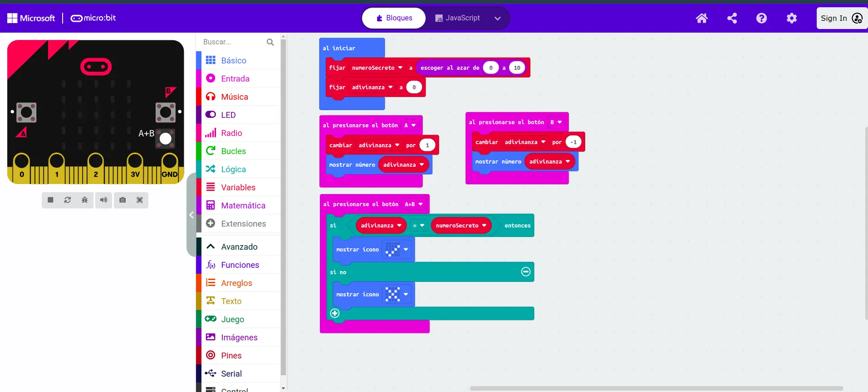Click the Home icon in the header
The height and width of the screenshot is (392, 868).
[x=701, y=18]
